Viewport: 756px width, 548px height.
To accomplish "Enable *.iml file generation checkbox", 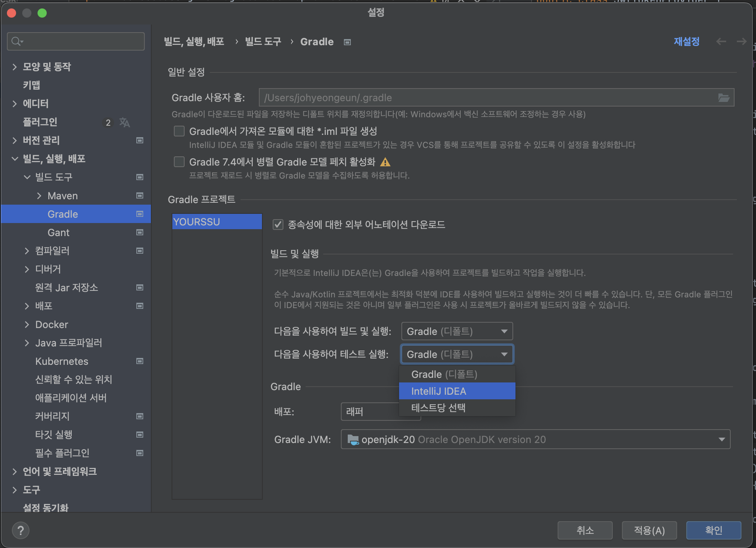I will click(x=179, y=131).
